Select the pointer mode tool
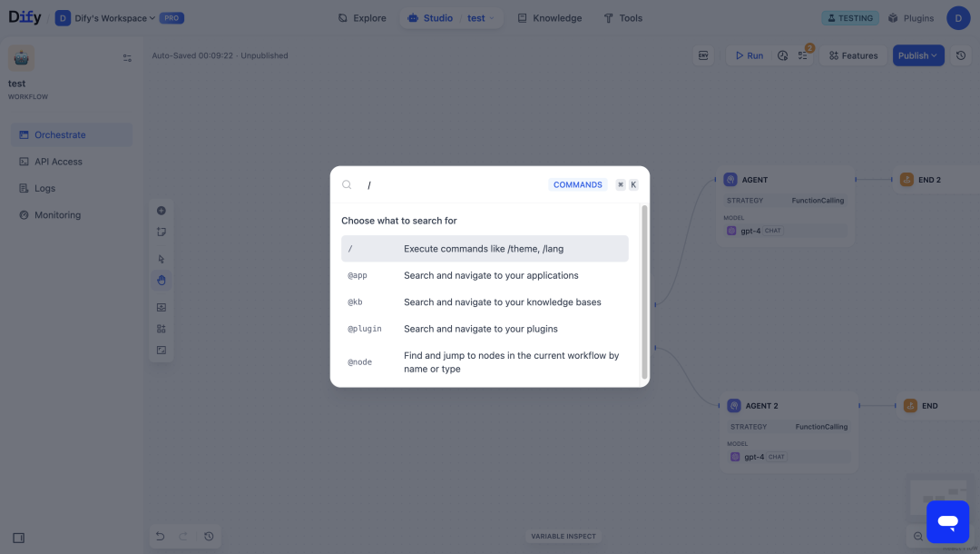This screenshot has width=980, height=554. [162, 259]
